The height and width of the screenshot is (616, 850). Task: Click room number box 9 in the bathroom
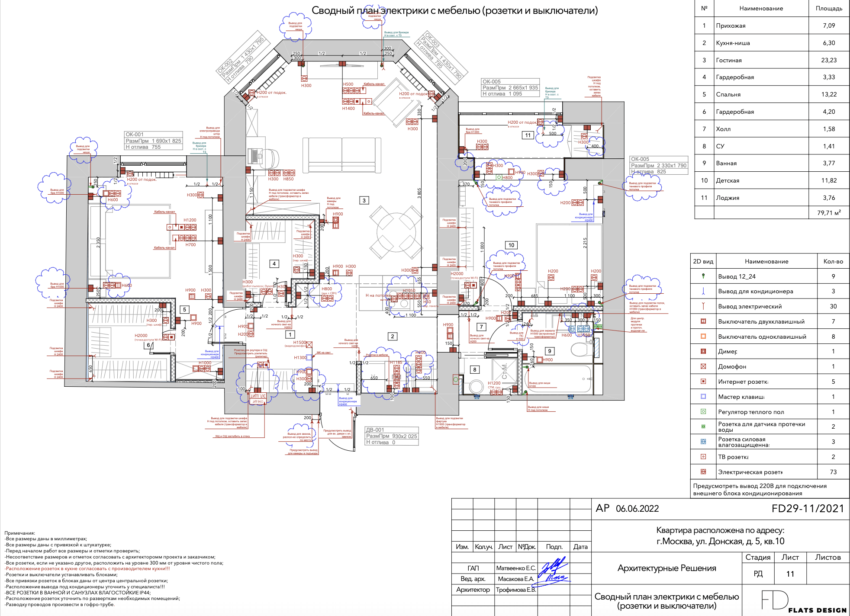coord(550,351)
